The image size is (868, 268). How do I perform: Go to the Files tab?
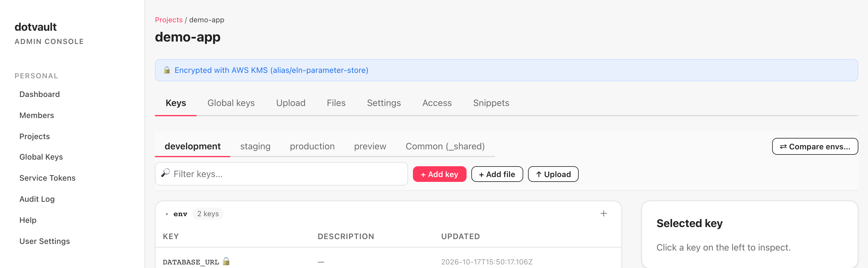coord(336,103)
